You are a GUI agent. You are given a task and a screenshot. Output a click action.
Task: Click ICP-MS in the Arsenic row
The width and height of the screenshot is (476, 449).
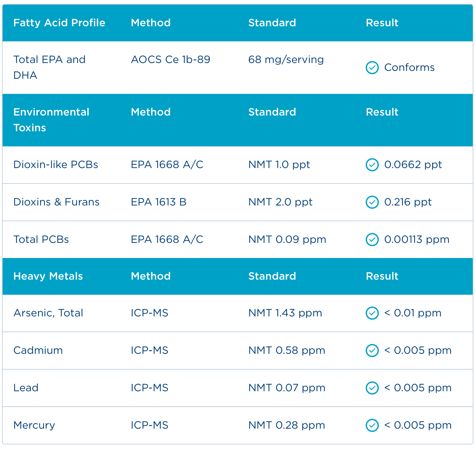[x=150, y=313]
